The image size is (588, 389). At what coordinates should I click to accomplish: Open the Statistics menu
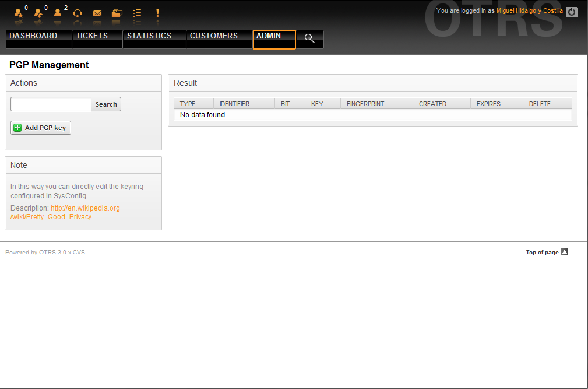[149, 36]
